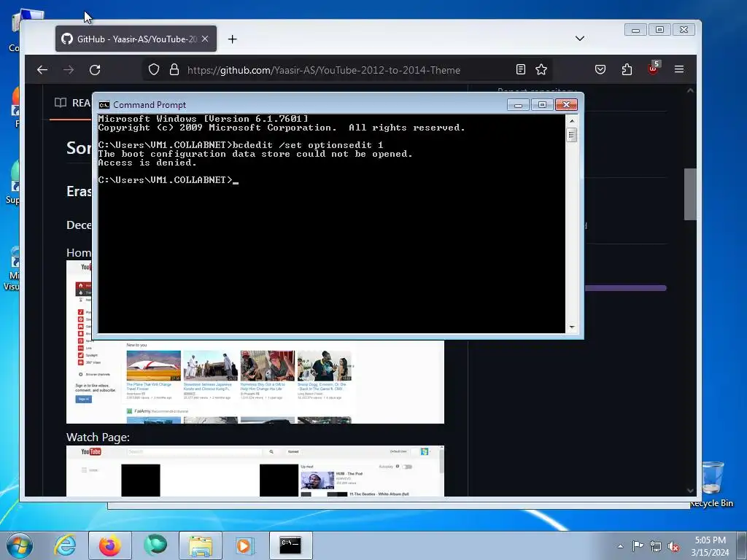Open the green globe taskbar app

click(155, 545)
